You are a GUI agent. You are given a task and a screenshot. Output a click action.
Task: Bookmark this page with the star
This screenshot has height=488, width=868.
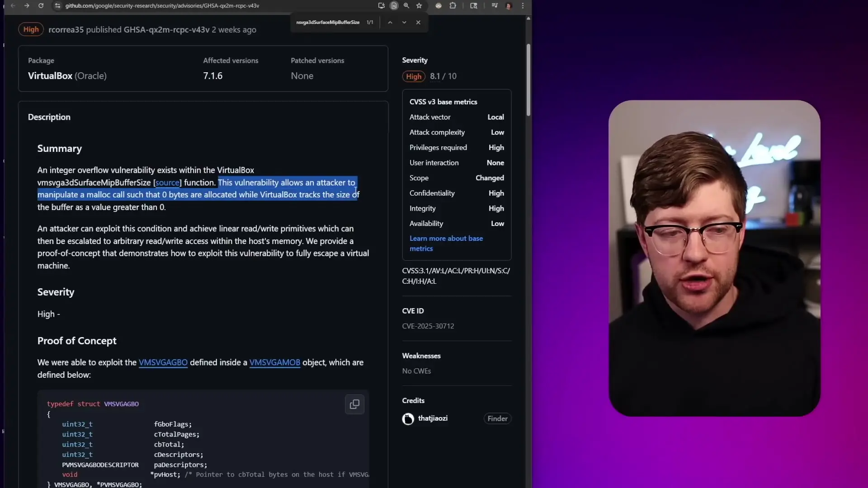pos(419,5)
